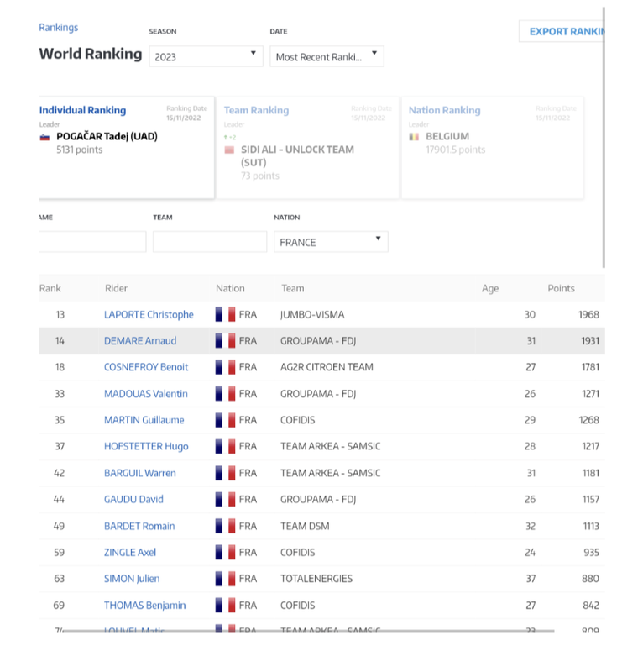Screen dimensions: 643x672
Task: Open the Season 2023 dropdown
Action: (206, 56)
